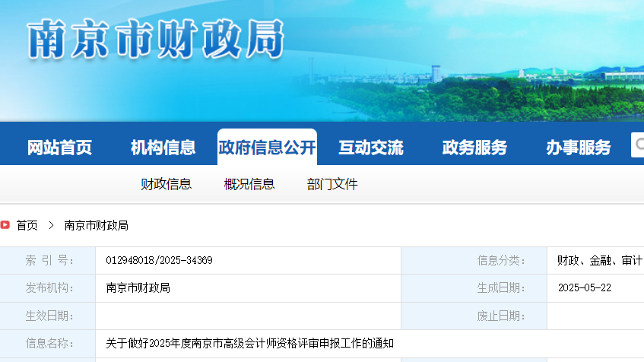Click the 索 引 号 label cell
644x362 pixels.
coord(48,261)
